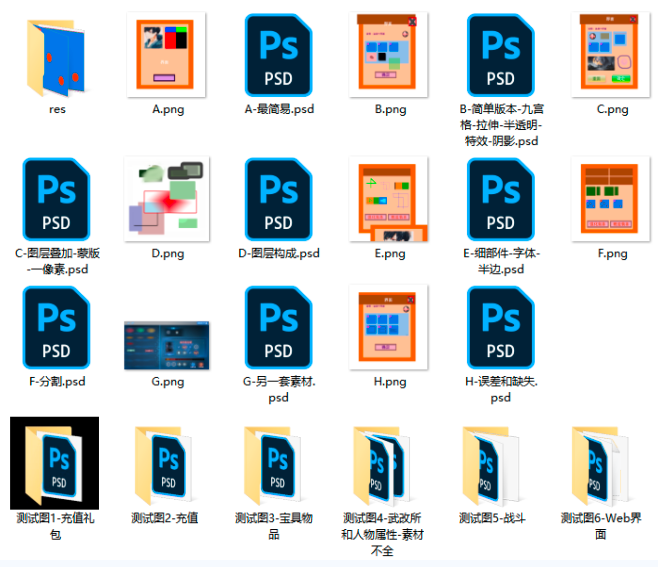The image size is (658, 567).
Task: Click the 'F.png' file name label
Action: (x=612, y=254)
